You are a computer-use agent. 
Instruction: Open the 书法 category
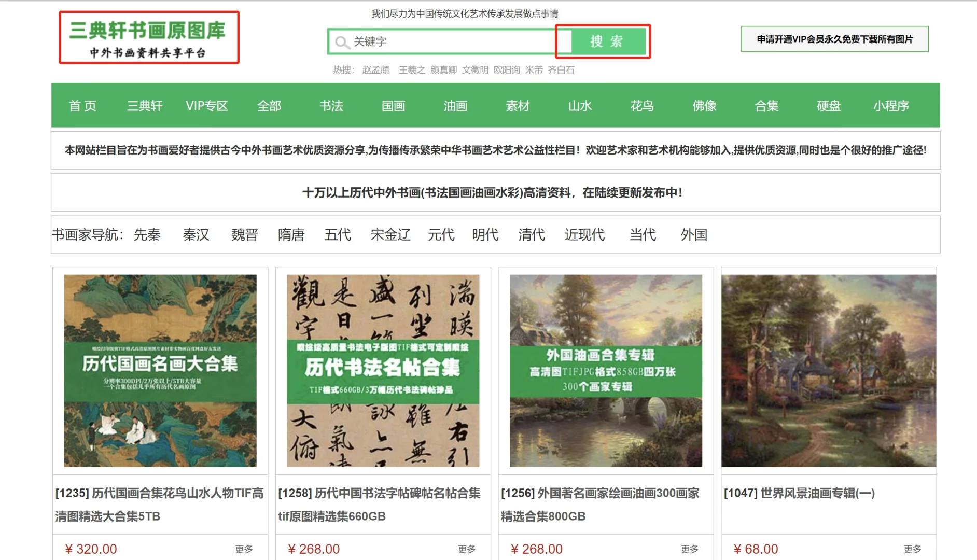pos(331,106)
